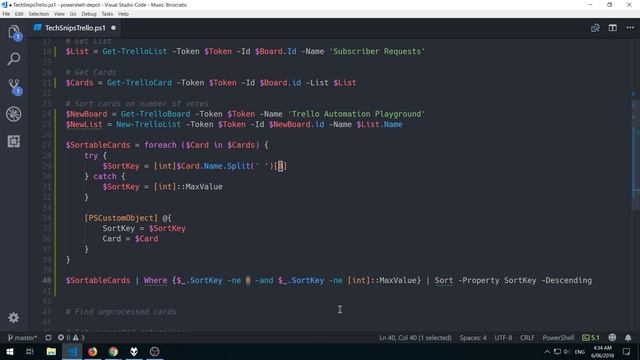Open the Debug view in activity bar

[x=14, y=114]
